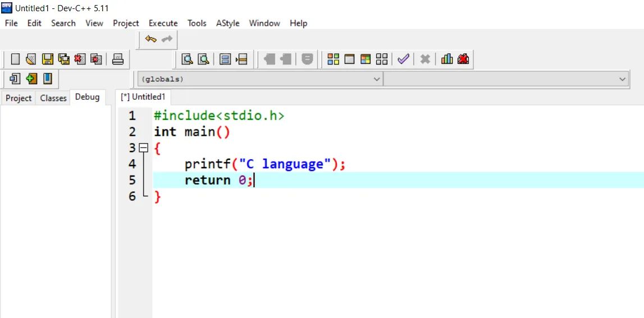Place cursor on #include<stdio.h> line
Viewport: 644px width, 318px height.
(x=219, y=116)
